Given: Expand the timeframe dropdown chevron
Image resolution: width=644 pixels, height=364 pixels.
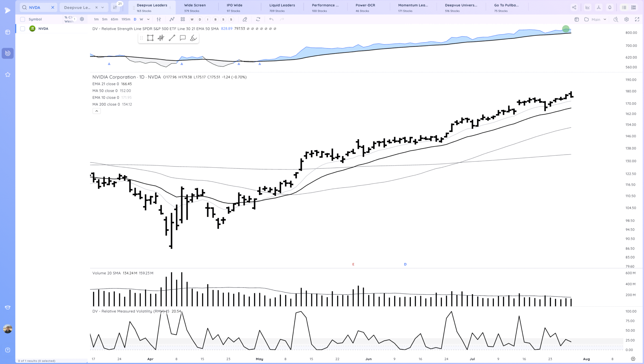Looking at the screenshot, I should pyautogui.click(x=148, y=19).
